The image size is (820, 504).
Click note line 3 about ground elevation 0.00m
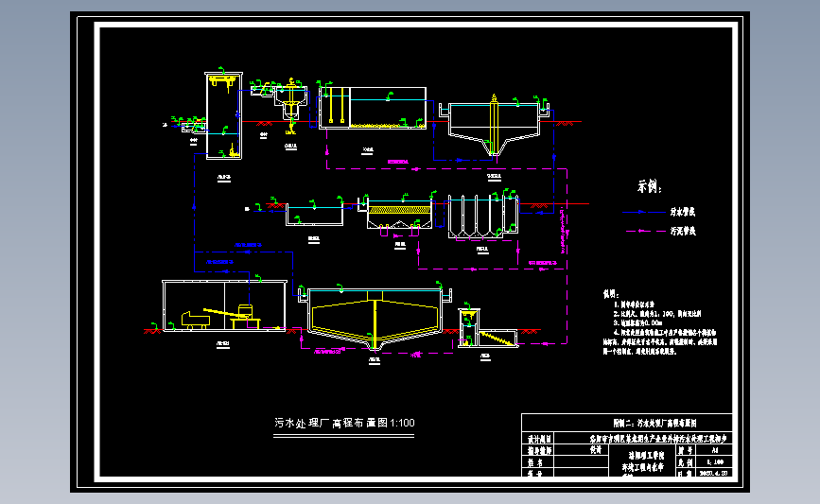click(x=638, y=323)
